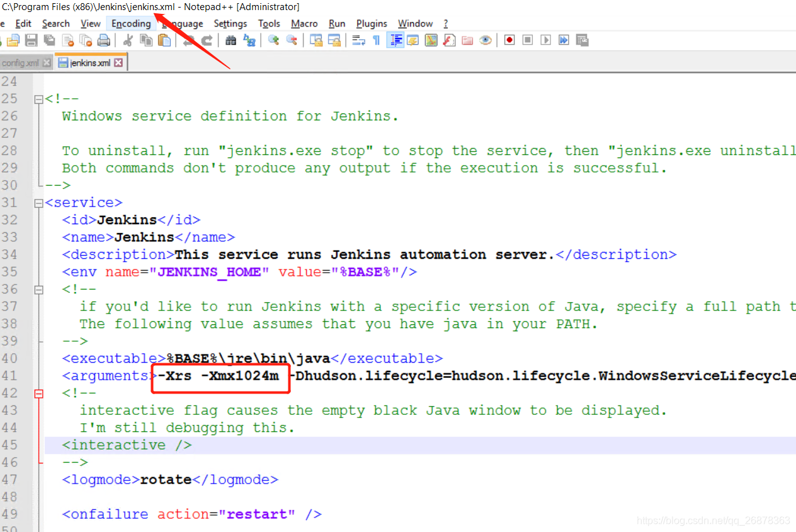Run macro multiple times icon
Viewport: 796px width, 532px height.
click(x=564, y=40)
